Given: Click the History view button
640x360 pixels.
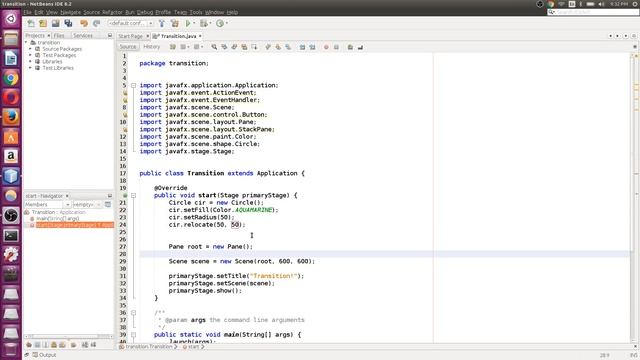Looking at the screenshot, I should click(x=152, y=47).
